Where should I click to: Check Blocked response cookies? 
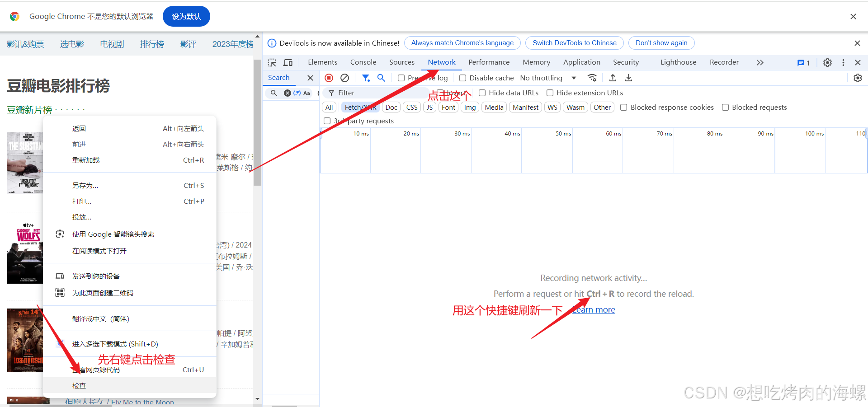click(x=624, y=108)
